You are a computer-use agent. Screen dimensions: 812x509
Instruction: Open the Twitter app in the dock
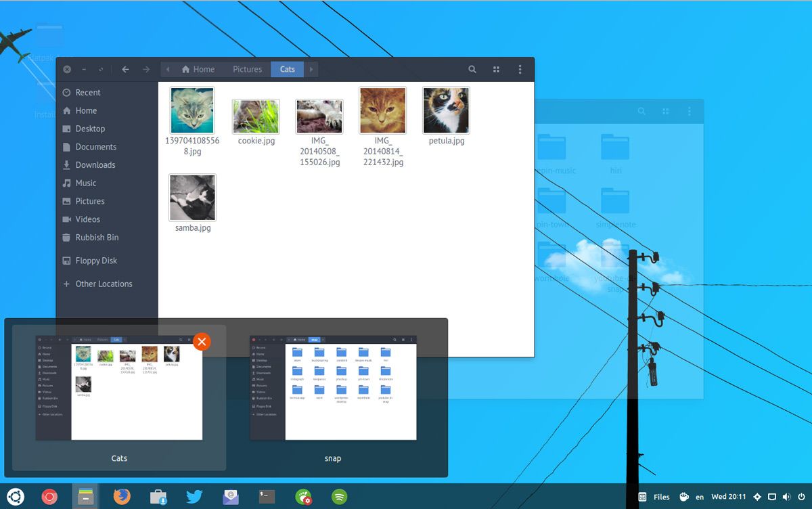pyautogui.click(x=194, y=497)
